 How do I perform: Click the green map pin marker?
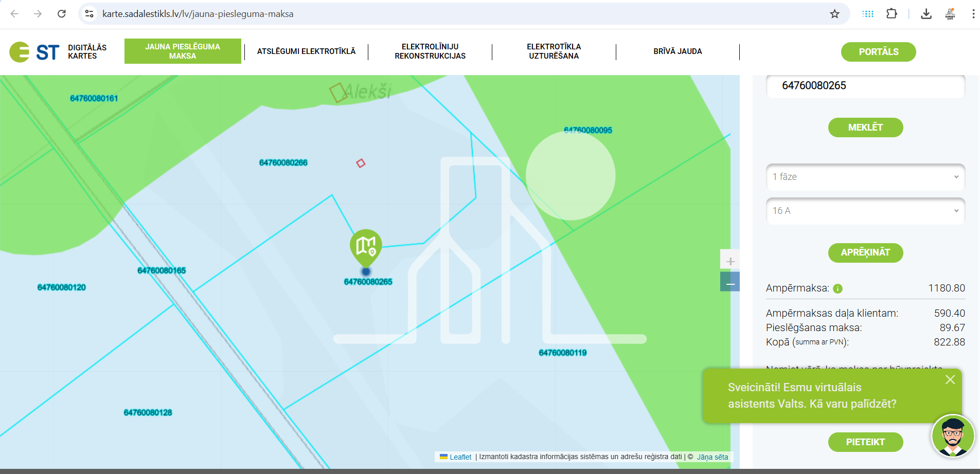click(x=366, y=247)
